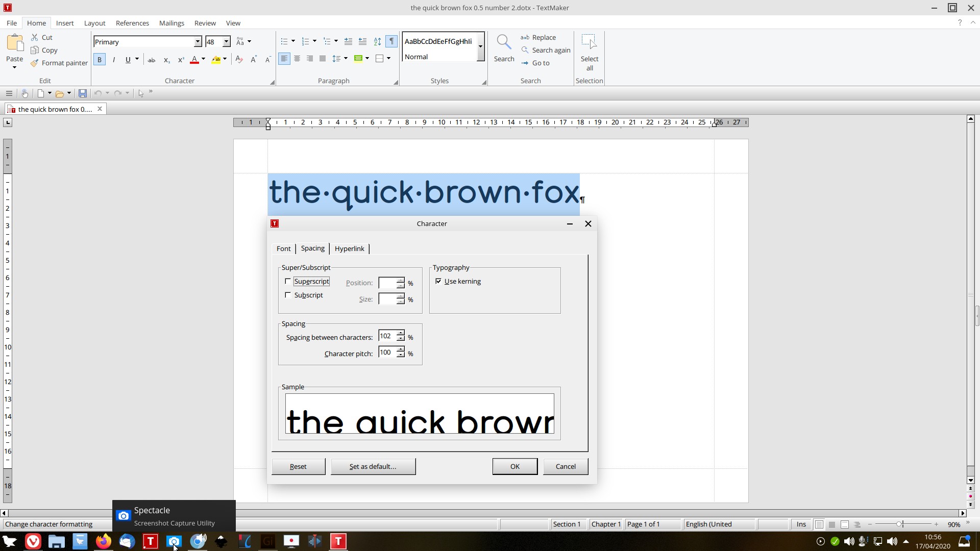Switch to the Font tab
Viewport: 980px width, 551px height.
click(x=283, y=249)
